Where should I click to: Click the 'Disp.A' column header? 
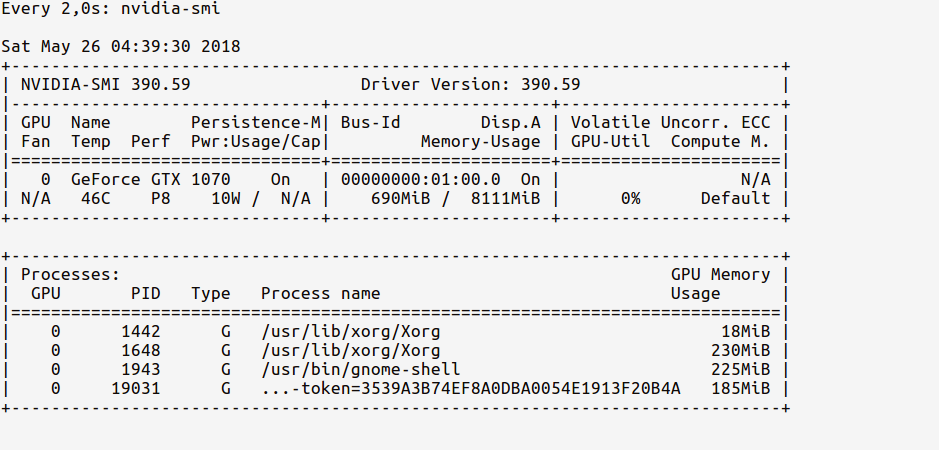[511, 123]
